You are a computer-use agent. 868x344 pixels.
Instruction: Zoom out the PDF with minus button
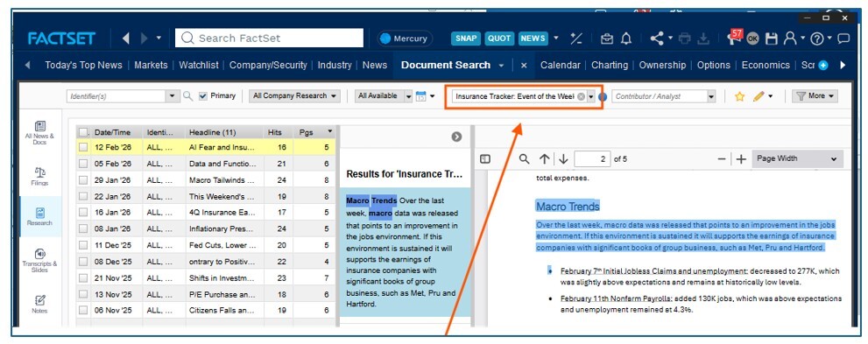722,159
